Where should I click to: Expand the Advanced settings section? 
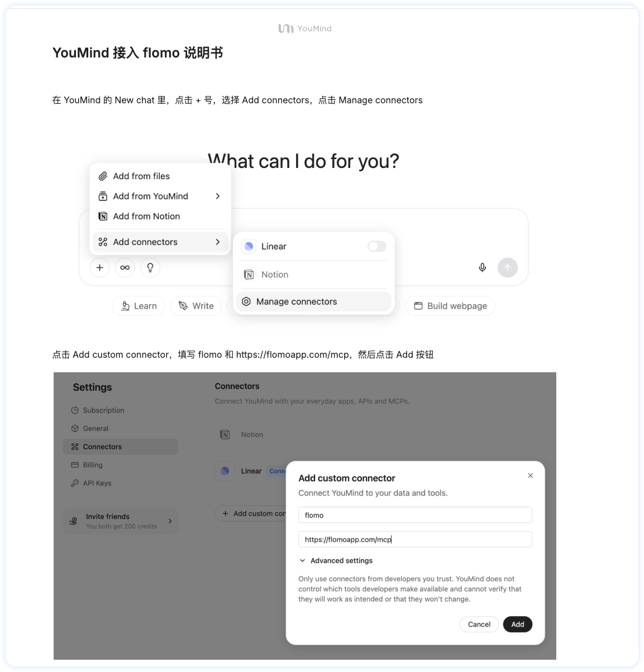pyautogui.click(x=336, y=560)
